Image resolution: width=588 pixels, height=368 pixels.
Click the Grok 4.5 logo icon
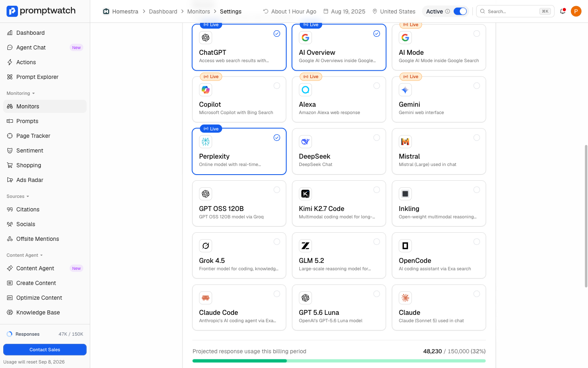click(x=205, y=246)
